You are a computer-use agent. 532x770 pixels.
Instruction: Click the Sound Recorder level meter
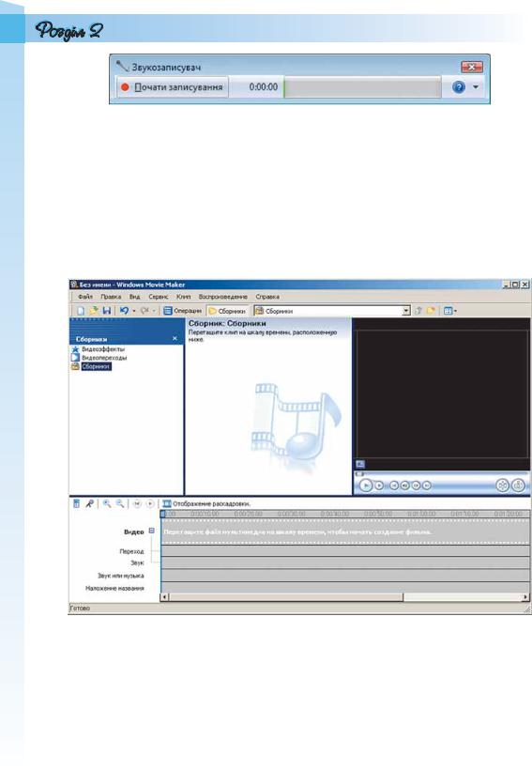[361, 87]
